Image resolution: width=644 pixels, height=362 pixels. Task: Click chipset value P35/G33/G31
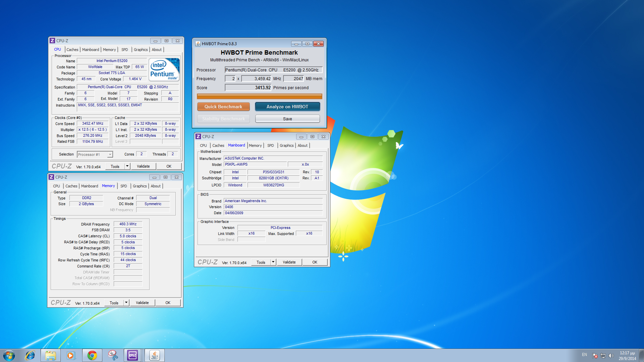tap(273, 172)
